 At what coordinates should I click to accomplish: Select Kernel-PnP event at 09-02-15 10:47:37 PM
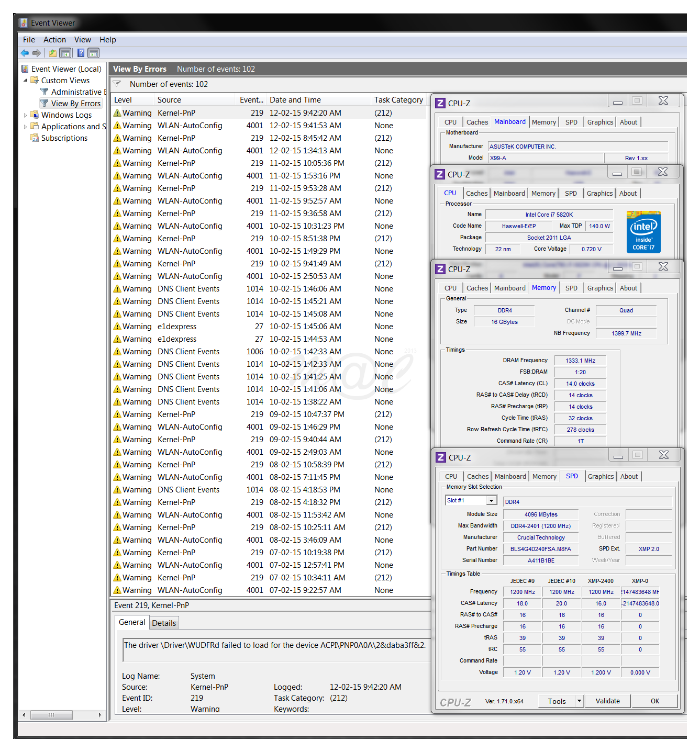pyautogui.click(x=269, y=414)
